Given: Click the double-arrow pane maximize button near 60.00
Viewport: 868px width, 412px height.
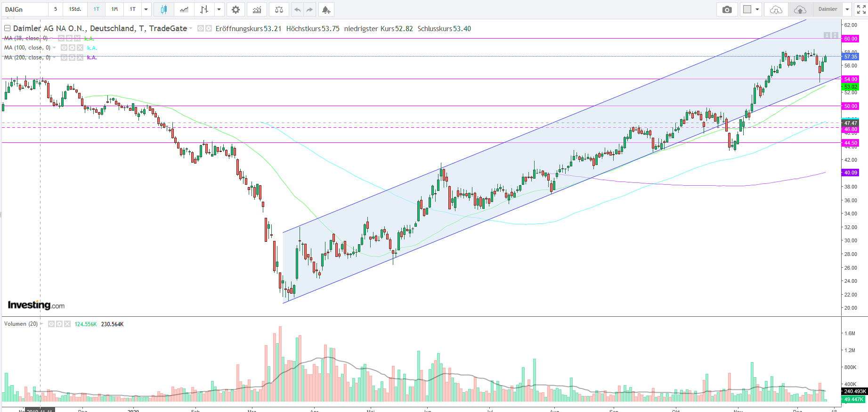Looking at the screenshot, I should click(835, 35).
